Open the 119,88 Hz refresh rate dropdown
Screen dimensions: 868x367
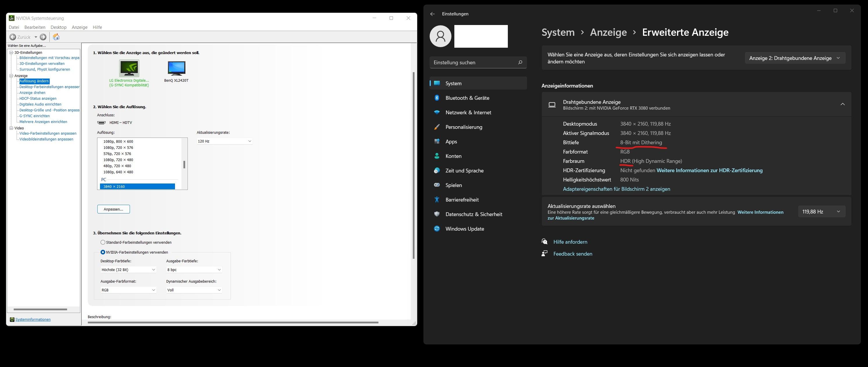pyautogui.click(x=821, y=212)
